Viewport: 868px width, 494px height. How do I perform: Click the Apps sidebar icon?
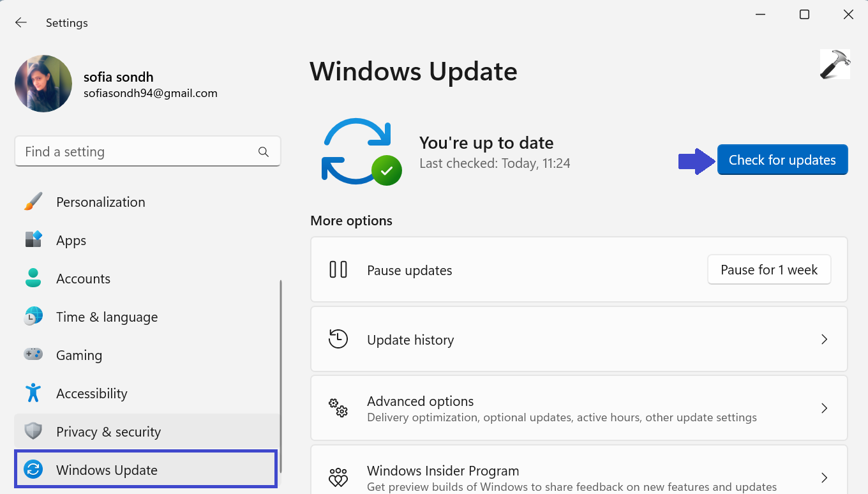point(33,240)
